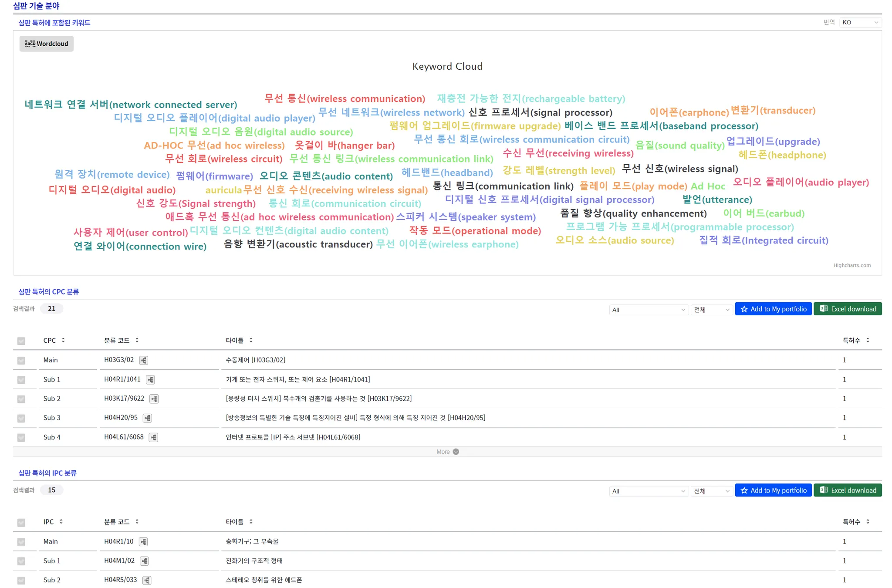
Task: Open the classification tree icon for H04R1/10
Action: coord(143,542)
